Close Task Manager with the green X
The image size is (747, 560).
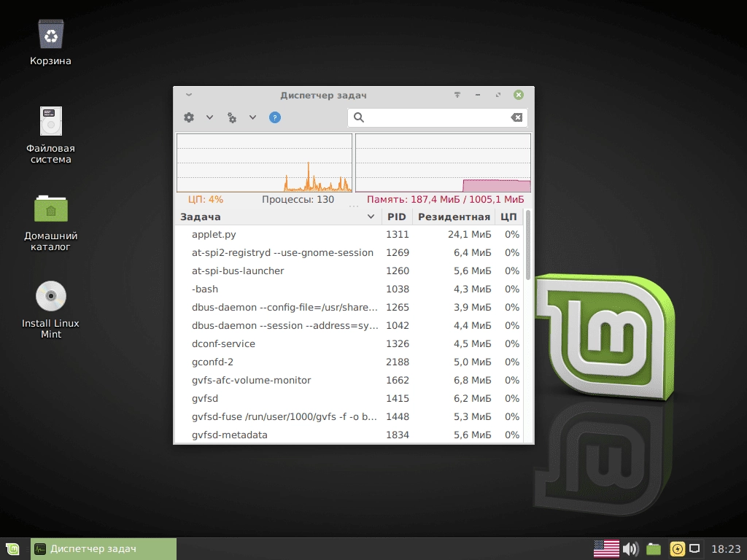519,95
